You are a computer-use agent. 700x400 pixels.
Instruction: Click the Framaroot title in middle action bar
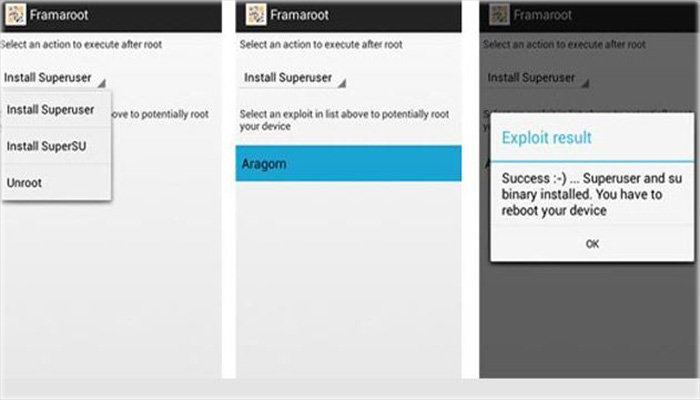coord(299,15)
